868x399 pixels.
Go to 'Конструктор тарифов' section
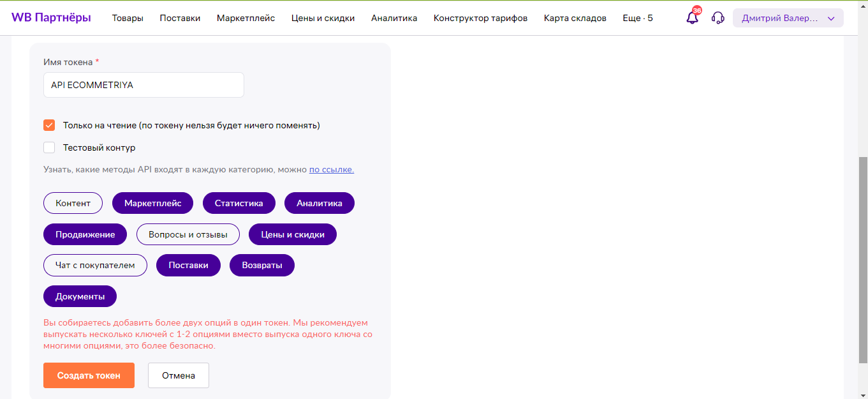point(480,18)
